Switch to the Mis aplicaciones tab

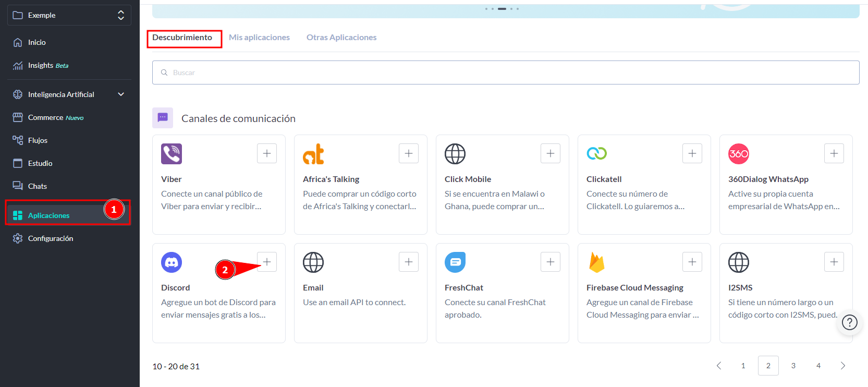tap(259, 38)
